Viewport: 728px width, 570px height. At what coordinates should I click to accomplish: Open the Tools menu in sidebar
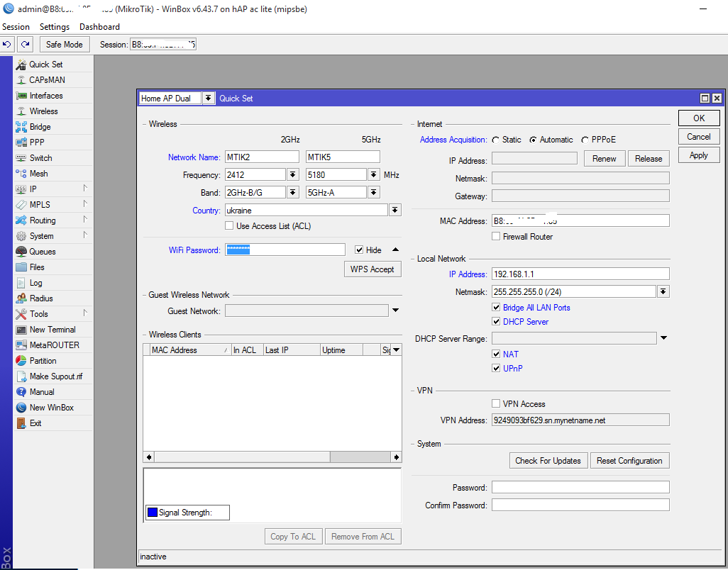click(x=53, y=314)
